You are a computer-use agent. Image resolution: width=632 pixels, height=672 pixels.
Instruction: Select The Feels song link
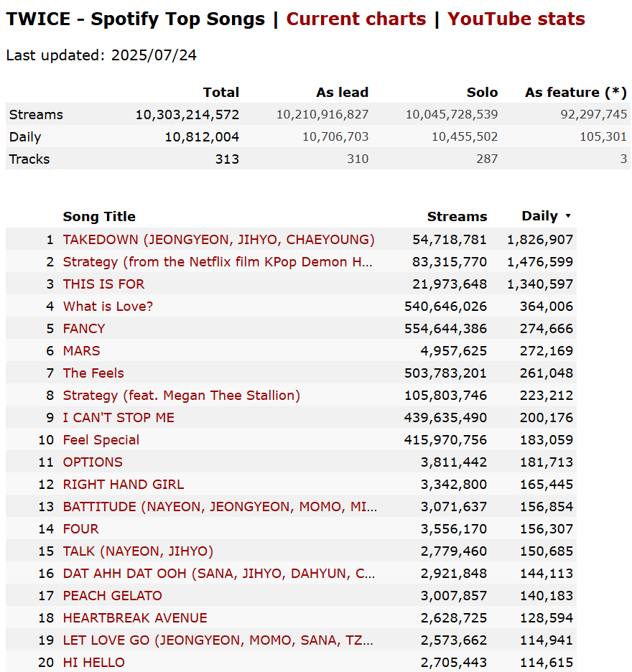tap(93, 373)
